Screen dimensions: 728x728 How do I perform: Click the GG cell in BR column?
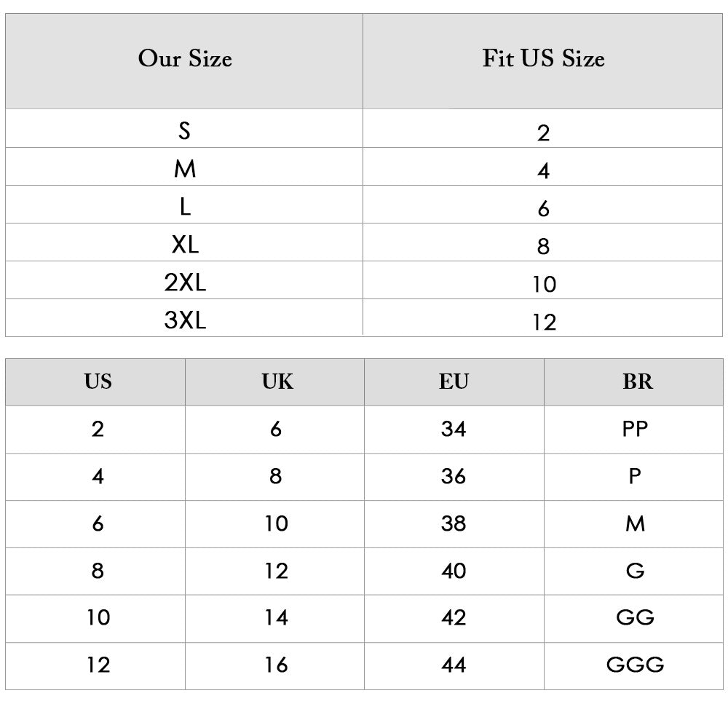(635, 617)
